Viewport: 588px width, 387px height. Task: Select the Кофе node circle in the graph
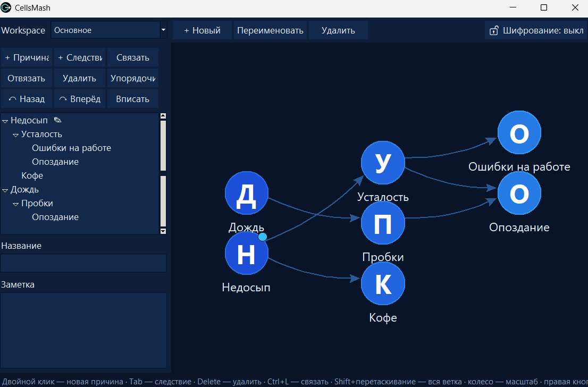[x=383, y=283]
